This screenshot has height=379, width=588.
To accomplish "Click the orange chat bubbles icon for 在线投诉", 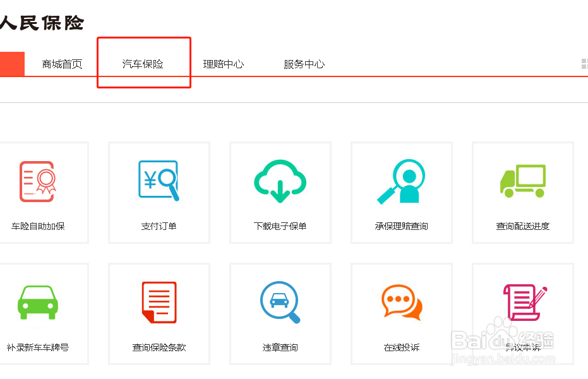I will tap(402, 302).
